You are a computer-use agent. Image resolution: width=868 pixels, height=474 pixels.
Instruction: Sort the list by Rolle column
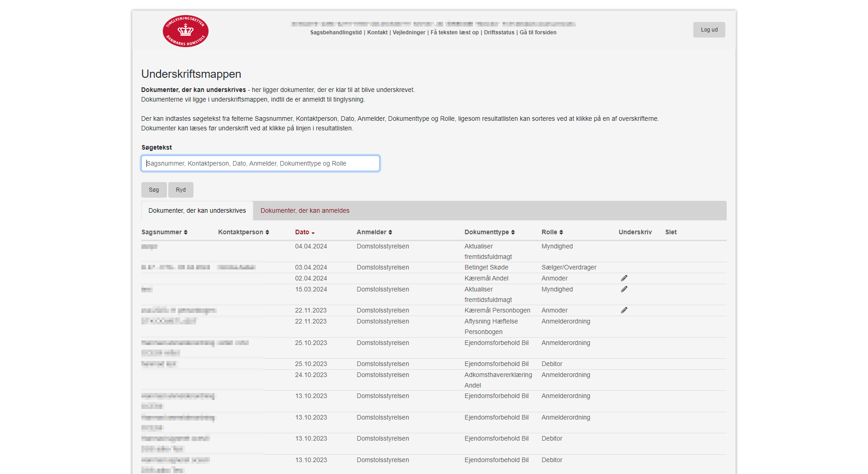tap(552, 232)
